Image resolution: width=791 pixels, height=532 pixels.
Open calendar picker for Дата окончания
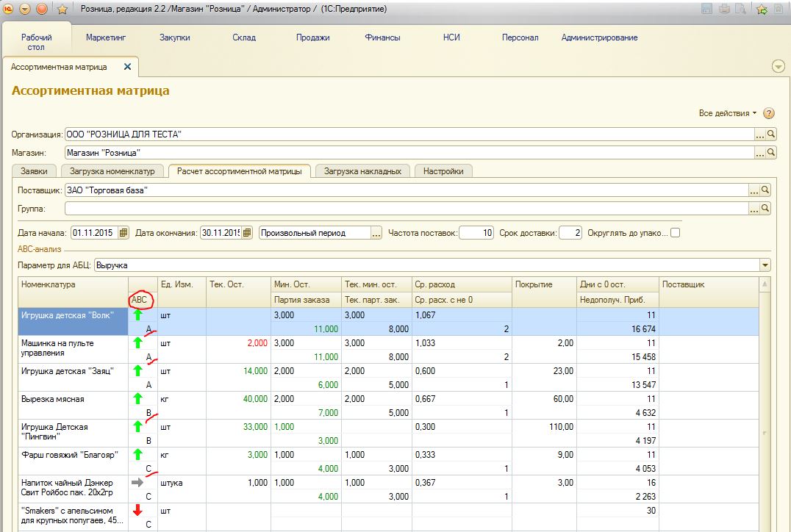247,232
